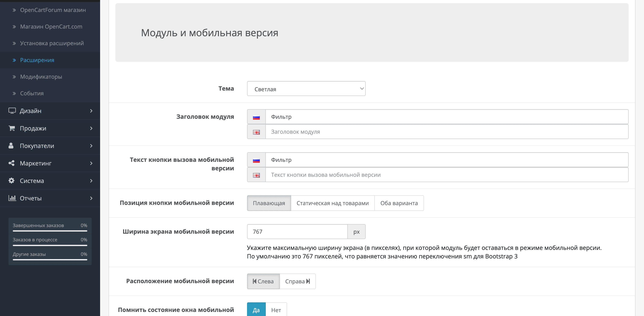Expand the Продажи menu chevron
This screenshot has height=316, width=644.
[x=91, y=128]
